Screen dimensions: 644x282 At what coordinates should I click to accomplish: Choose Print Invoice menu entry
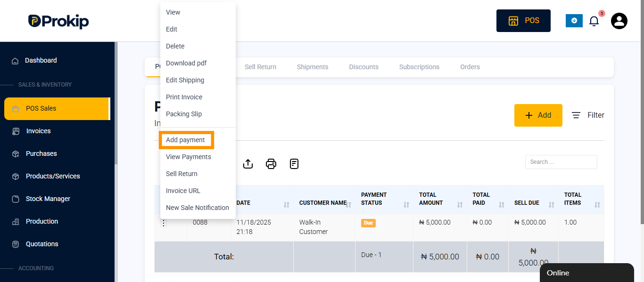pos(198,97)
